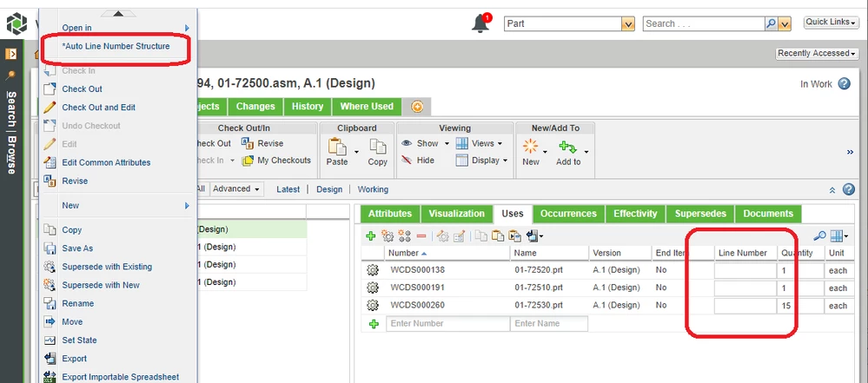Switch to the Occurrences tab
Image resolution: width=868 pixels, height=383 pixels.
(568, 214)
